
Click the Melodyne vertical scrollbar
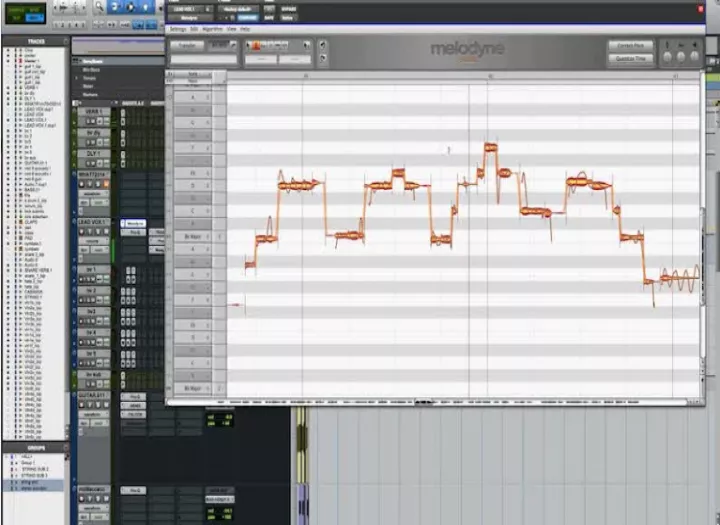click(x=702, y=256)
